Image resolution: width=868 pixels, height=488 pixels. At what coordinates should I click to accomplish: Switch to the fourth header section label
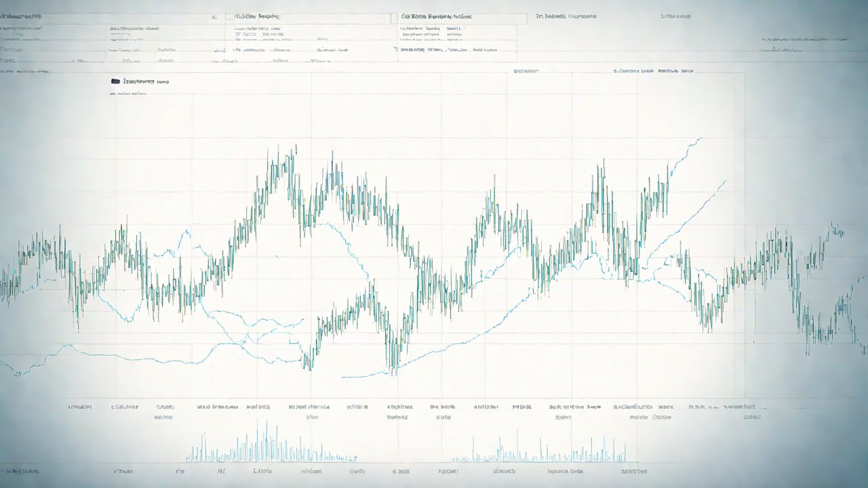566,16
